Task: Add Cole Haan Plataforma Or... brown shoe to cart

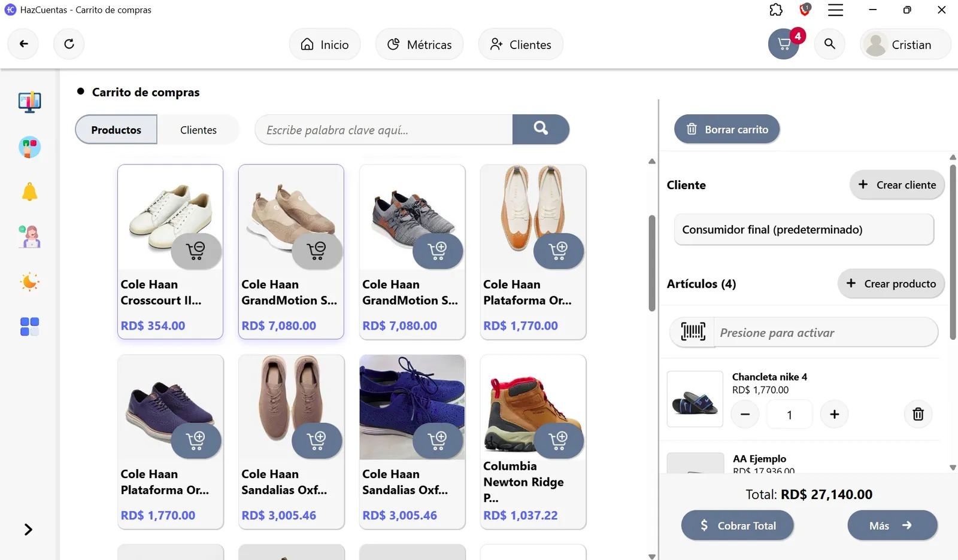Action: 558,251
